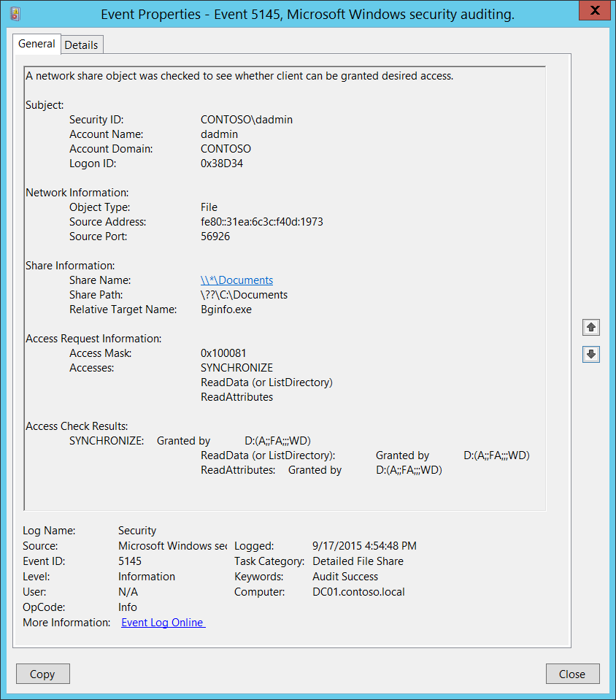Switch to the Details tab
This screenshot has width=616, height=700.
pyautogui.click(x=81, y=45)
